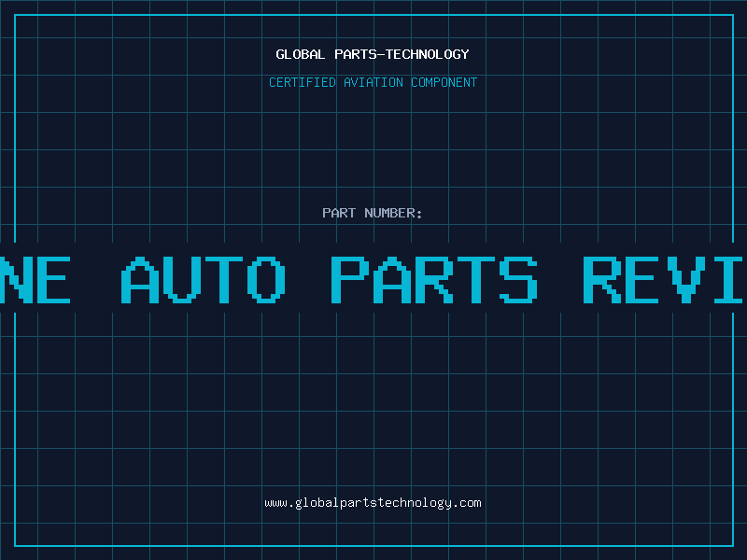
Task: Click the large P starting PARTS in the banner
Action: [x=350, y=279]
